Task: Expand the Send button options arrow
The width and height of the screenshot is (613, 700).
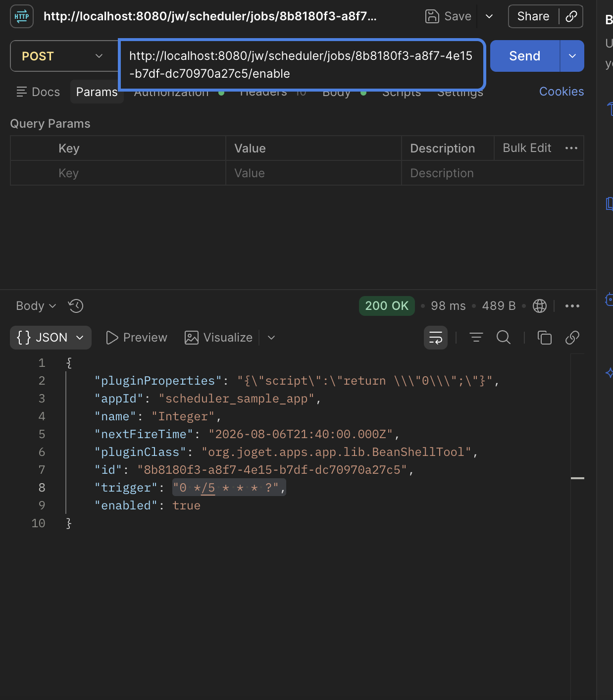Action: point(572,56)
